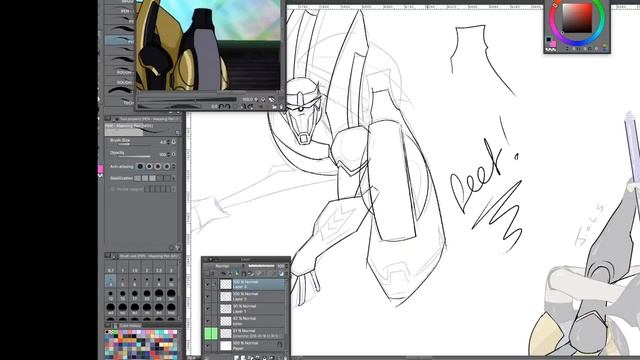
Task: Select the highlighted pen in the sub tool list
Action: 119,40
